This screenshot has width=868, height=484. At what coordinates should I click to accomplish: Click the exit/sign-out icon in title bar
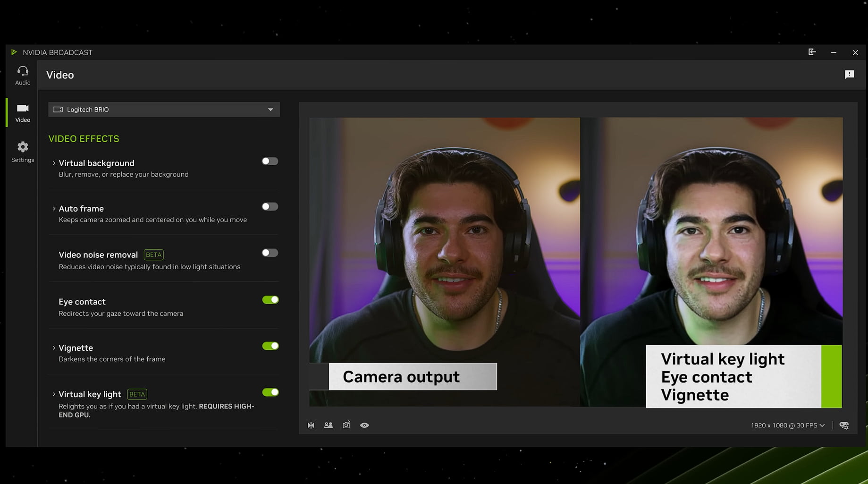click(812, 52)
